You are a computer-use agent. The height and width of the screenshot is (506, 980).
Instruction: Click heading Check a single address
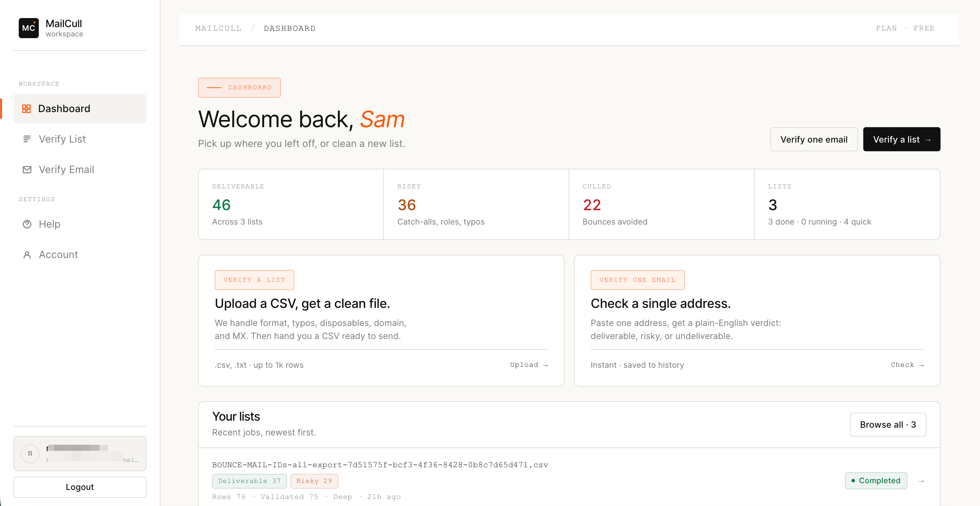pyautogui.click(x=661, y=304)
